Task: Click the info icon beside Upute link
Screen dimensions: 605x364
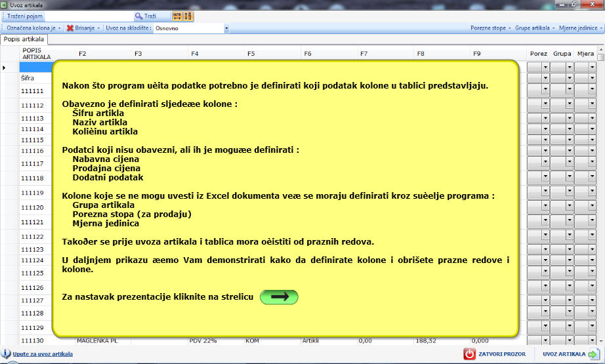Action: pos(6,354)
